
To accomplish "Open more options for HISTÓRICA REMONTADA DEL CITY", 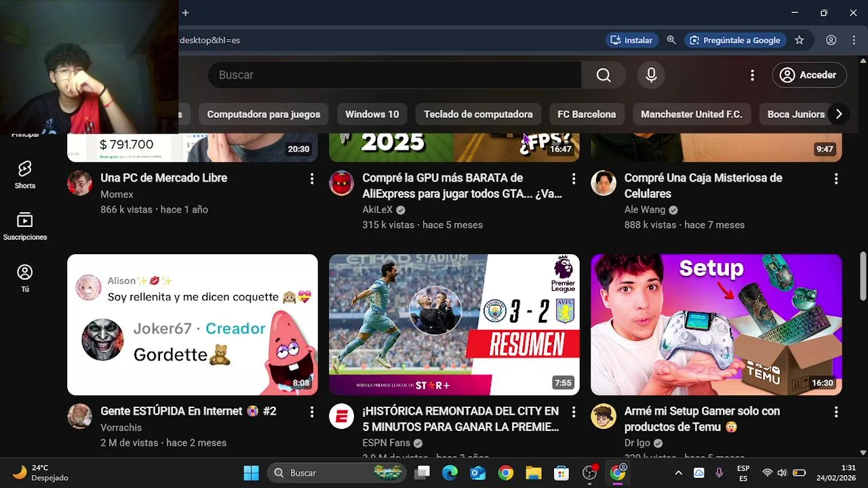I will coord(574,412).
